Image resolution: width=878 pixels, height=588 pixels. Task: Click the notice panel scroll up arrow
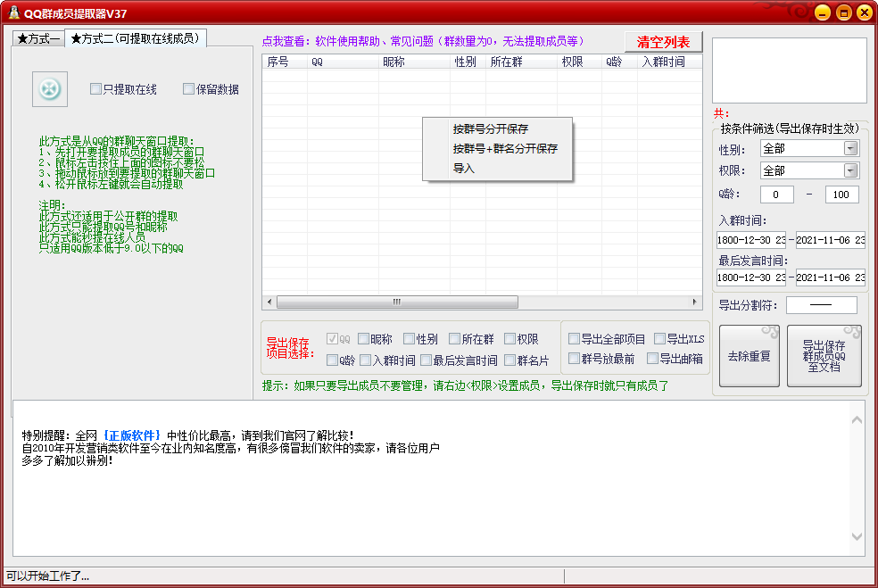click(857, 420)
